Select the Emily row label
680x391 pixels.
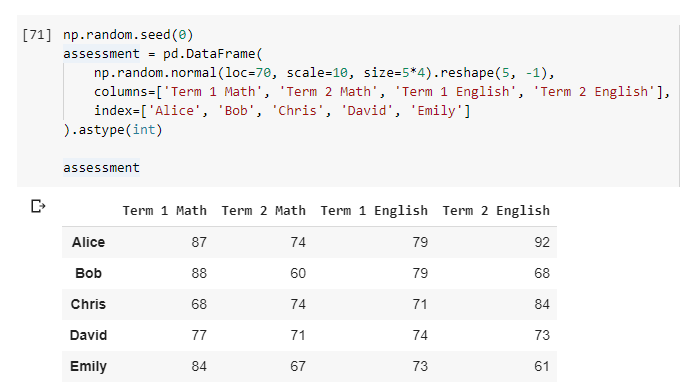[88, 366]
